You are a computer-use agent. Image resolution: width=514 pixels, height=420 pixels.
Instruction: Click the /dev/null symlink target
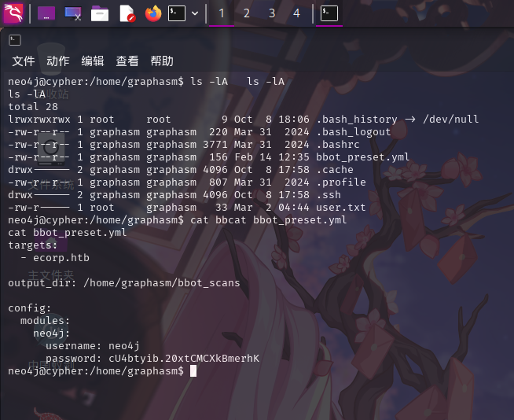pyautogui.click(x=451, y=119)
